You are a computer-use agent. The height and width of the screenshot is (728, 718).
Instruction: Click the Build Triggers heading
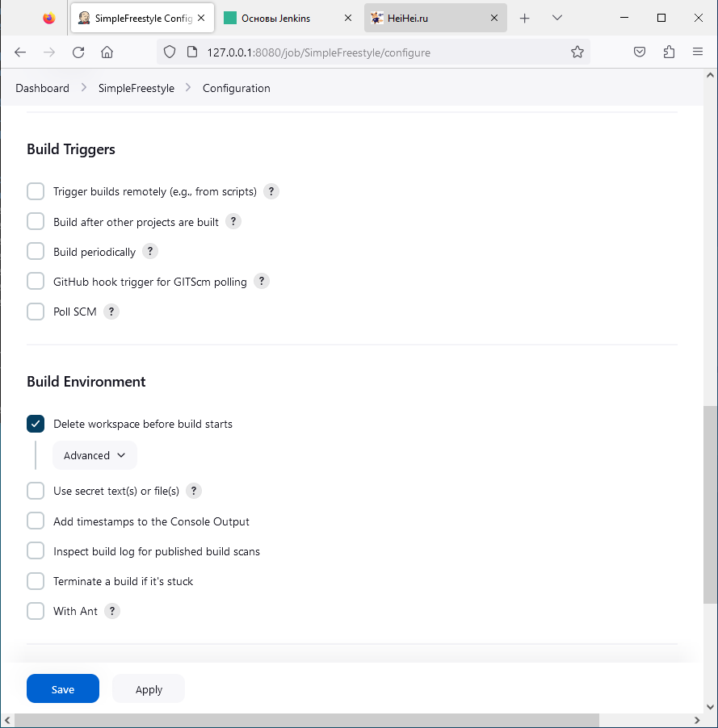[71, 149]
